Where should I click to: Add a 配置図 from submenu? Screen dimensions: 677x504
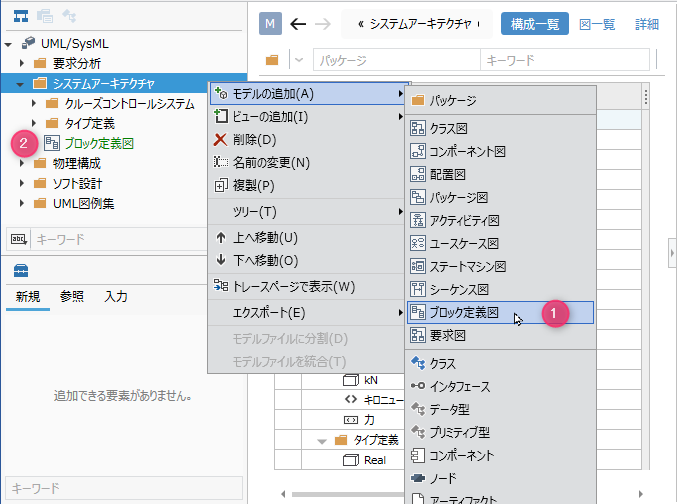pyautogui.click(x=501, y=174)
